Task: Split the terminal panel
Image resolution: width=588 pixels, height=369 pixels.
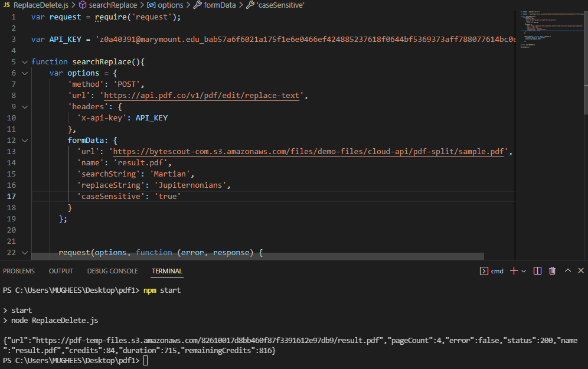Action: [x=537, y=271]
